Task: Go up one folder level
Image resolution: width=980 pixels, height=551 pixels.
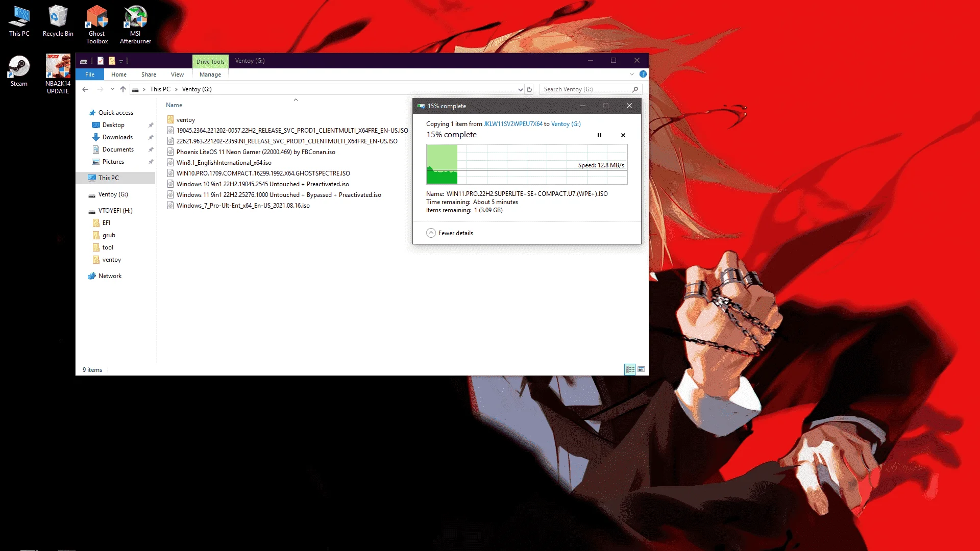Action: coord(123,89)
